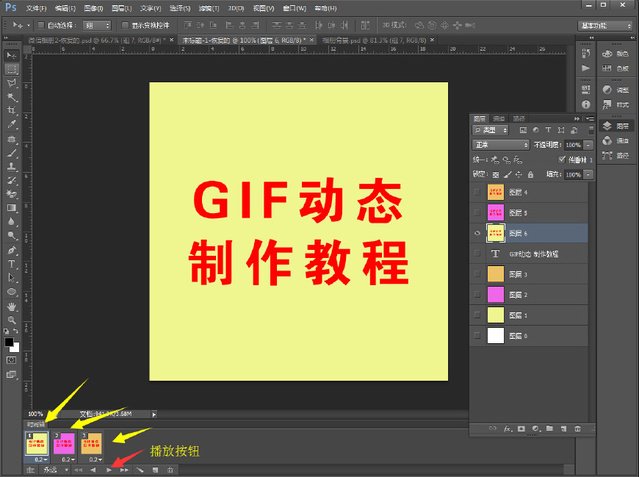Viewport: 639px width, 477px height.
Task: Open the looping options 永远 dropdown
Action: pyautogui.click(x=55, y=470)
